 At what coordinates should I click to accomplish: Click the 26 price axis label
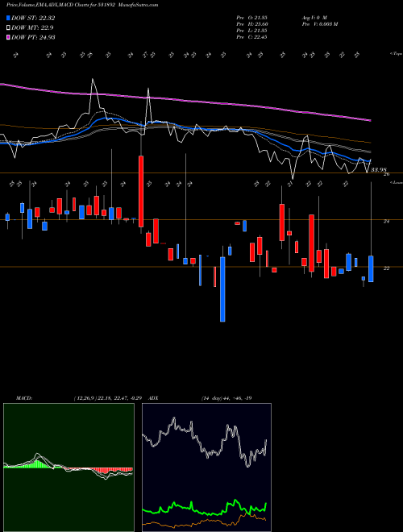pos(386,174)
